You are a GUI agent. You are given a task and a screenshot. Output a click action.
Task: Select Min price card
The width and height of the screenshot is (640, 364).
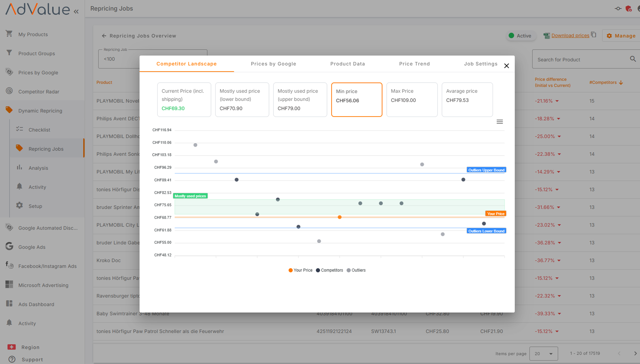point(357,100)
